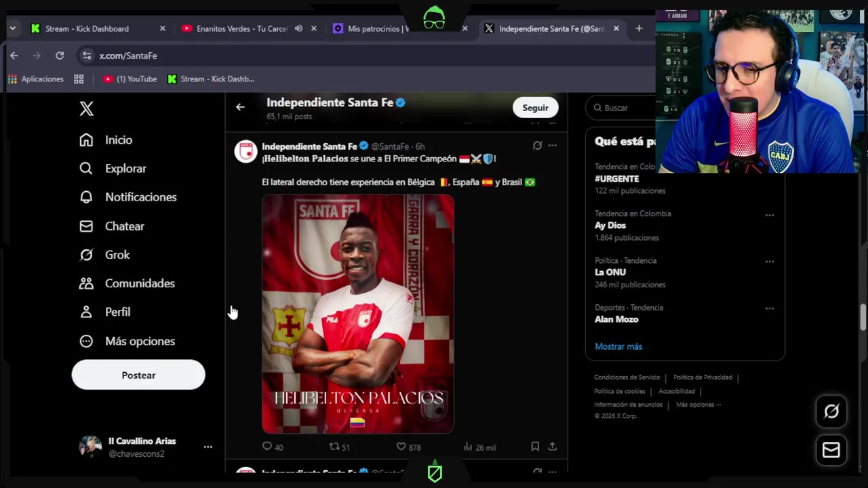Open a new browser tab

tap(639, 28)
